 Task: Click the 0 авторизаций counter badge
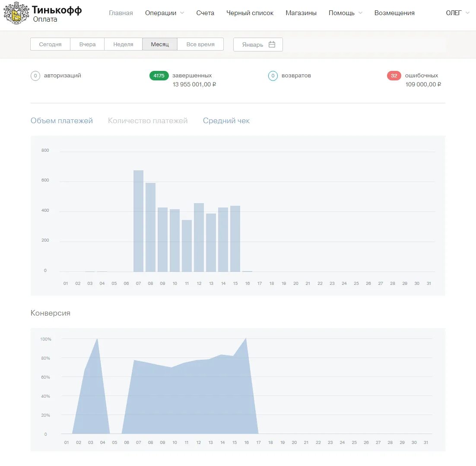click(x=35, y=76)
